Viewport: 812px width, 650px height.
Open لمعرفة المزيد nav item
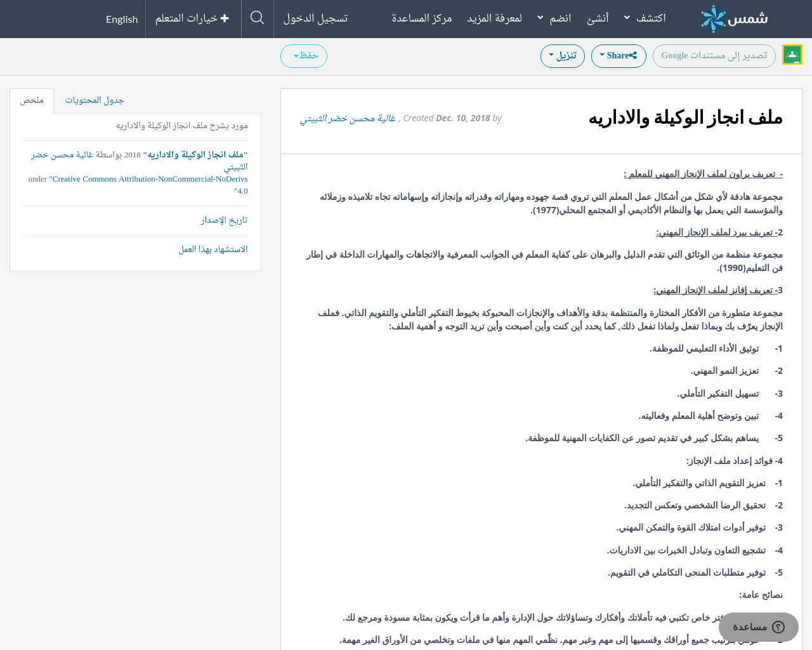[494, 18]
